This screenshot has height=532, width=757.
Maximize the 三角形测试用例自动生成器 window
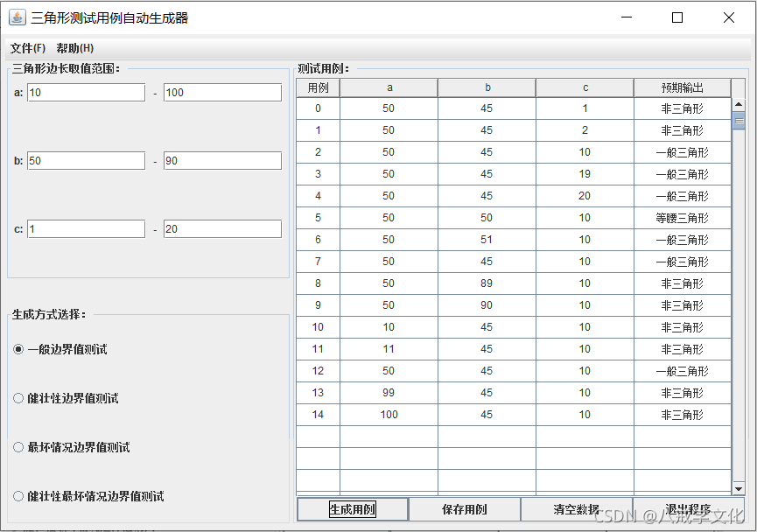pyautogui.click(x=677, y=17)
